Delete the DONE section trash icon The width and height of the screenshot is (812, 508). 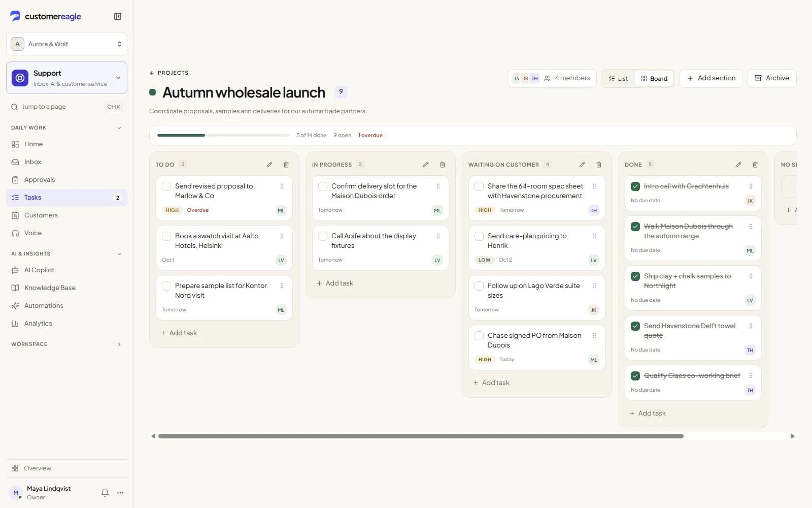755,165
